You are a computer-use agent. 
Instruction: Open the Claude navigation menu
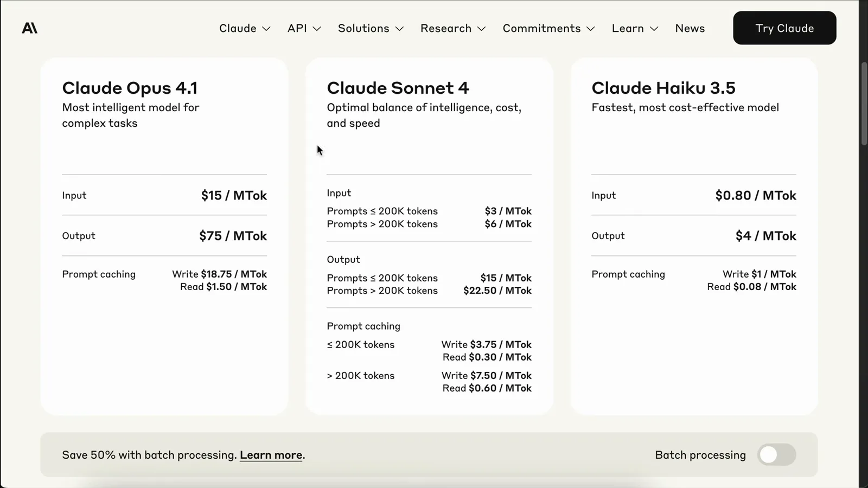pos(245,28)
